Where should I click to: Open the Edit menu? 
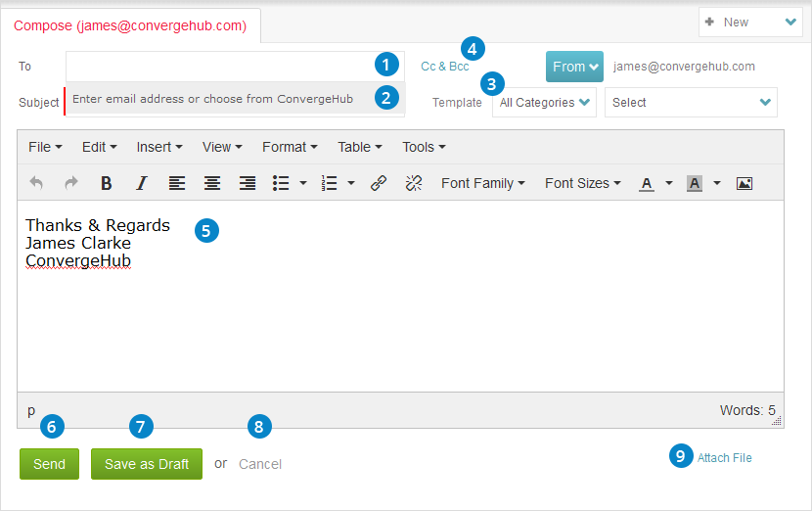click(x=100, y=147)
